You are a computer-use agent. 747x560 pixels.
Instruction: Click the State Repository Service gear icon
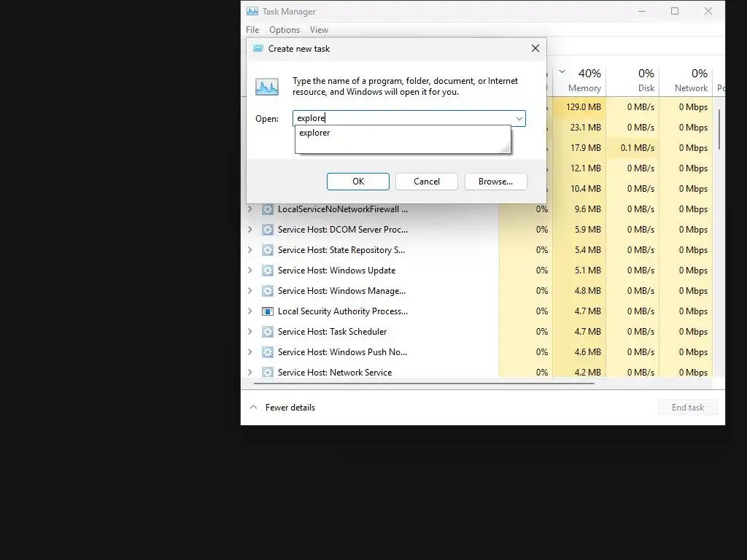(268, 250)
